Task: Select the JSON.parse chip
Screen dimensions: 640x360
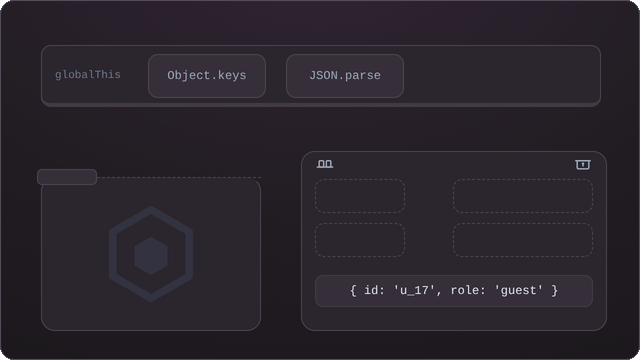Action: pos(345,76)
